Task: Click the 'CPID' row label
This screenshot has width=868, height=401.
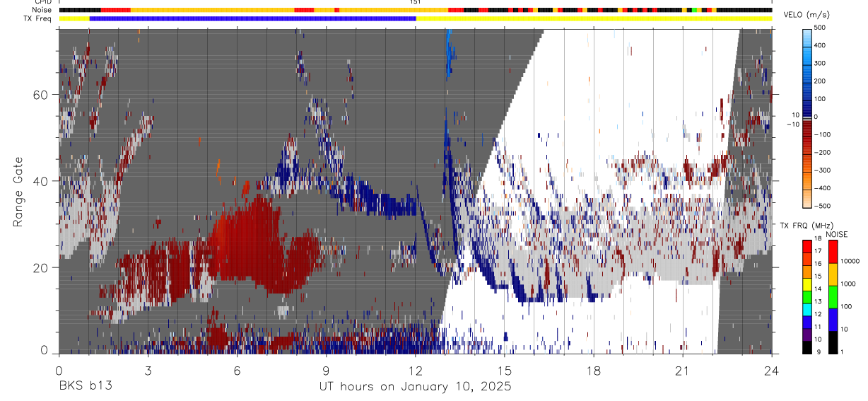Action: (x=42, y=3)
